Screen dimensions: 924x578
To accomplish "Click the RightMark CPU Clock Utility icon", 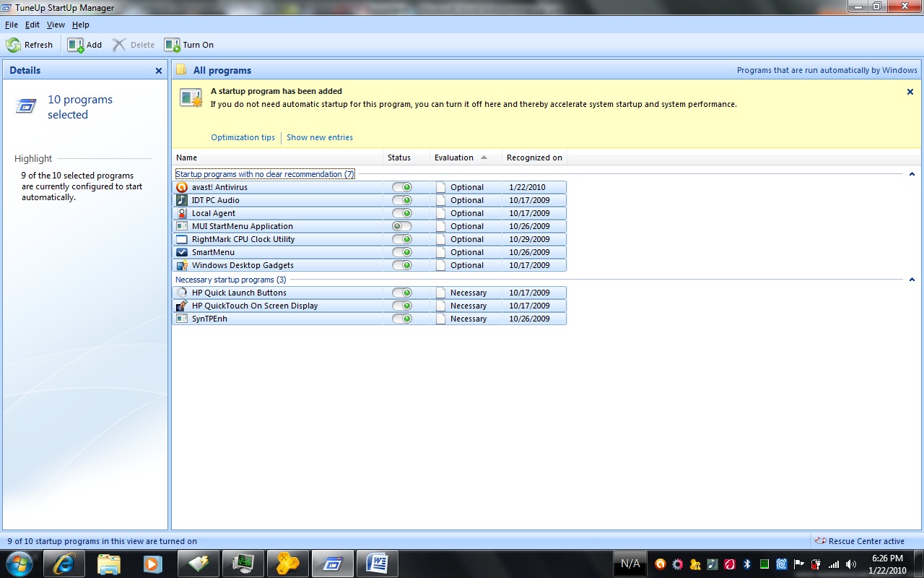I will coord(182,239).
